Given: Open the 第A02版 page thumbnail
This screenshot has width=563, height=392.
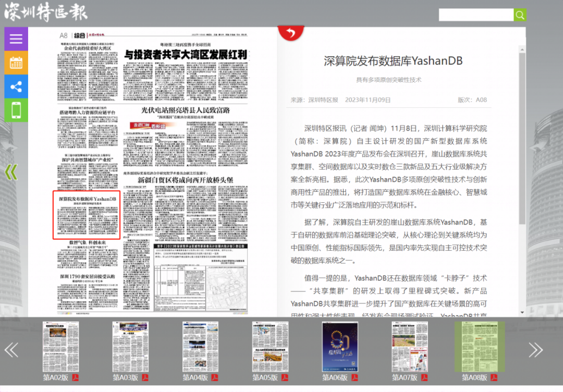Looking at the screenshot, I should (x=60, y=347).
